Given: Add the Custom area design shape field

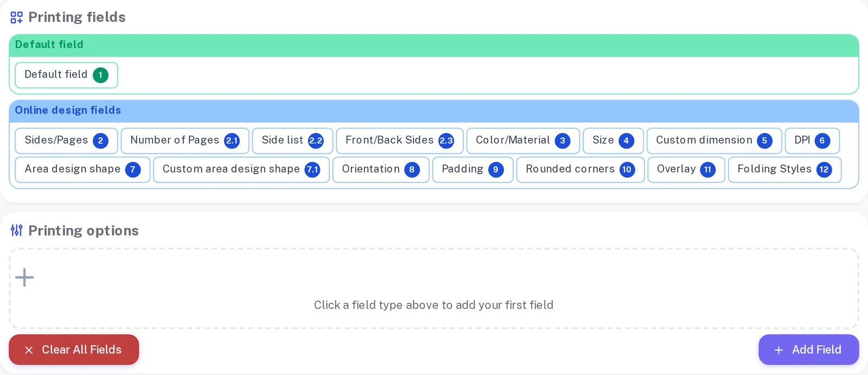Looking at the screenshot, I should [241, 170].
